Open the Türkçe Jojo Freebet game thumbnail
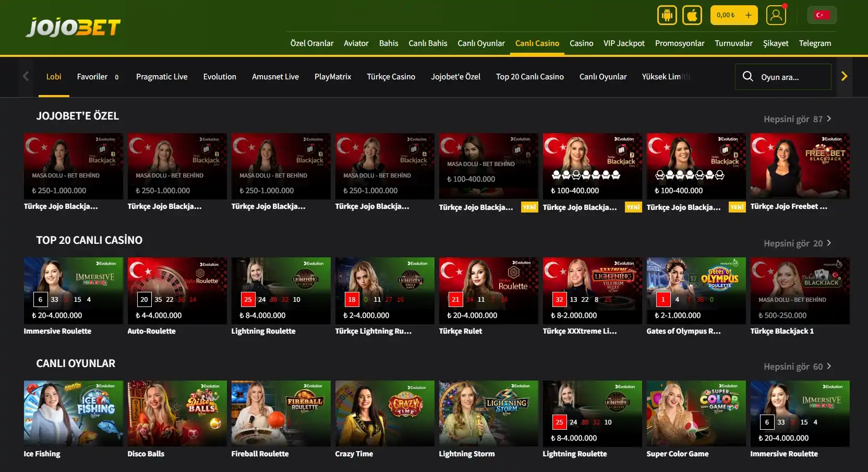 click(800, 166)
